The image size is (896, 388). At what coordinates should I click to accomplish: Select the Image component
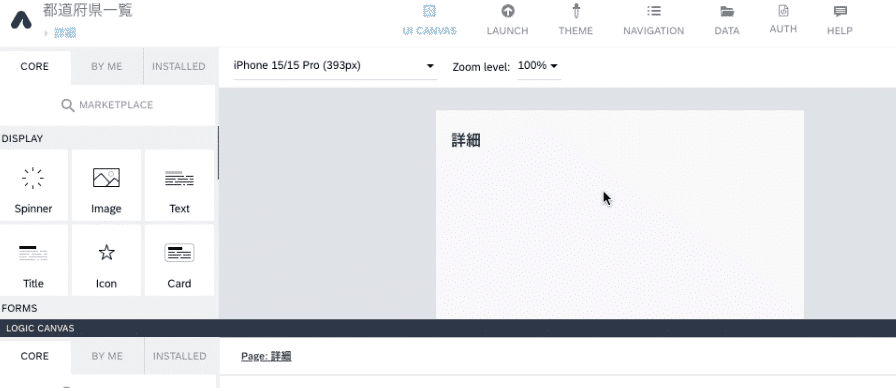pos(106,185)
